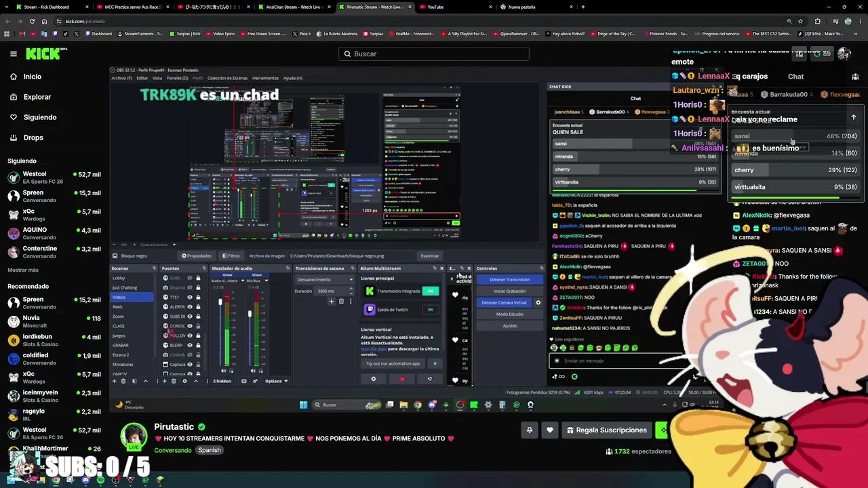Add a scene with OBS Escenas plus icon
Viewport: 868px width, 488px height.
pyautogui.click(x=114, y=381)
